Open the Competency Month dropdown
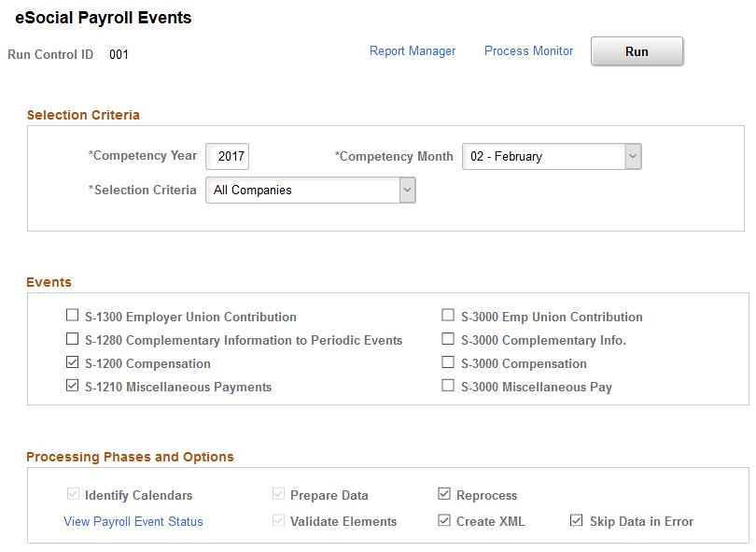Screen dimensions: 756x552 552,157
